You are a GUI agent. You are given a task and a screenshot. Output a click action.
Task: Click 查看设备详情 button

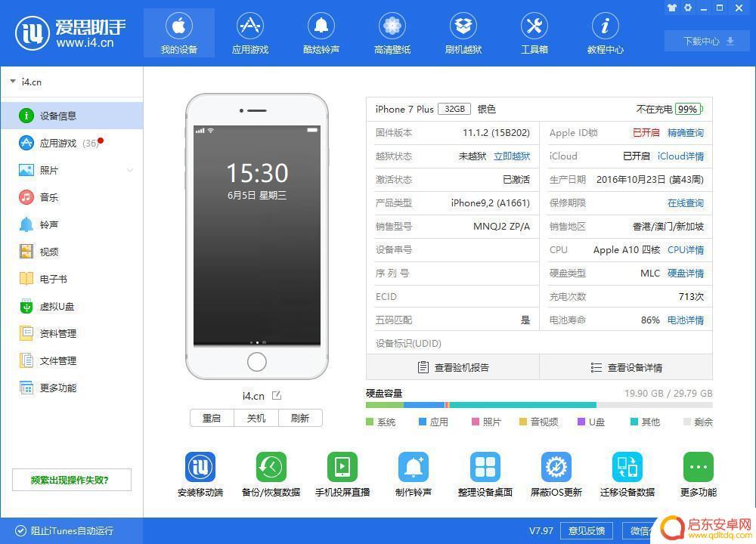point(626,368)
